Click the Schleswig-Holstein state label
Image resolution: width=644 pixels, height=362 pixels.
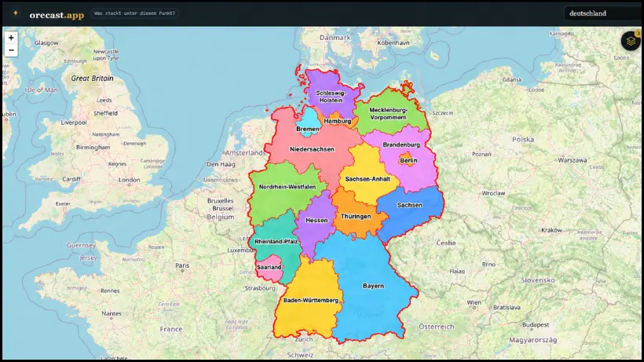pyautogui.click(x=331, y=97)
